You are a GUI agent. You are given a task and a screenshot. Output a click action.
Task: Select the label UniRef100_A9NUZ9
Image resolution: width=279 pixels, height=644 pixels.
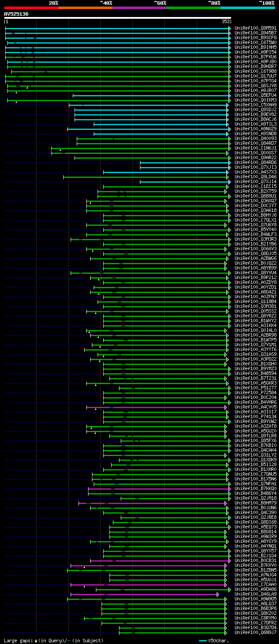pyautogui.click(x=255, y=129)
